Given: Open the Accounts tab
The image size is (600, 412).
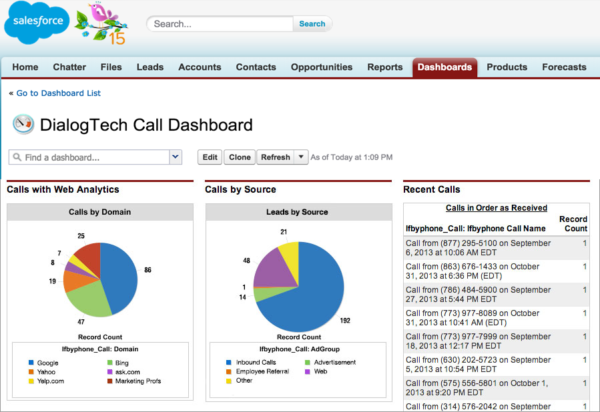Looking at the screenshot, I should 200,67.
